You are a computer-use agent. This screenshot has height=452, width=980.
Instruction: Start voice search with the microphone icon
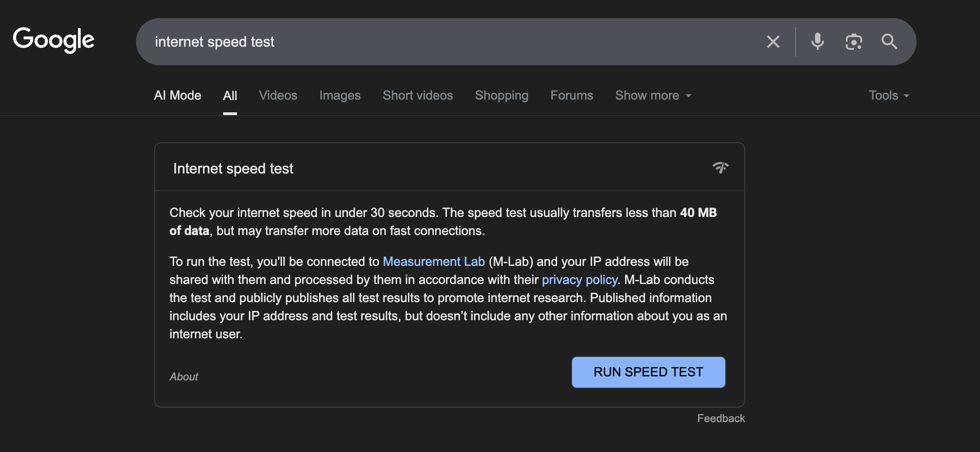[818, 42]
